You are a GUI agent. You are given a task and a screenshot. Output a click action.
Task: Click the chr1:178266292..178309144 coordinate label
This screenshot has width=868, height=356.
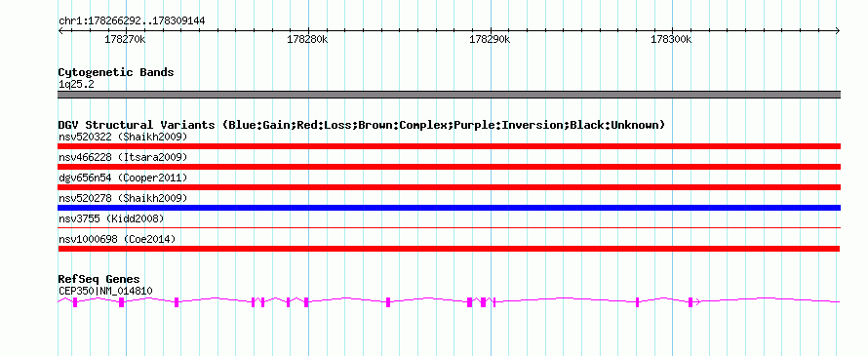pos(132,21)
